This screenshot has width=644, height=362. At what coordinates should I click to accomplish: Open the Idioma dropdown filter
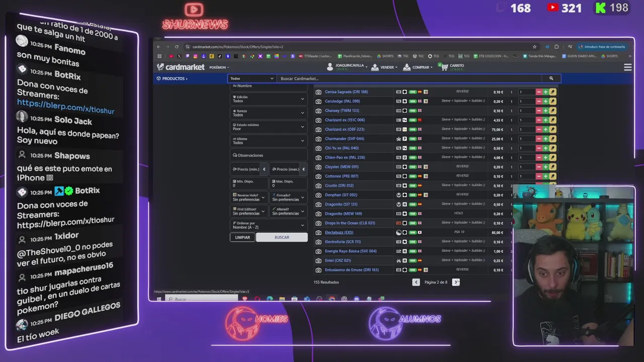(x=269, y=141)
